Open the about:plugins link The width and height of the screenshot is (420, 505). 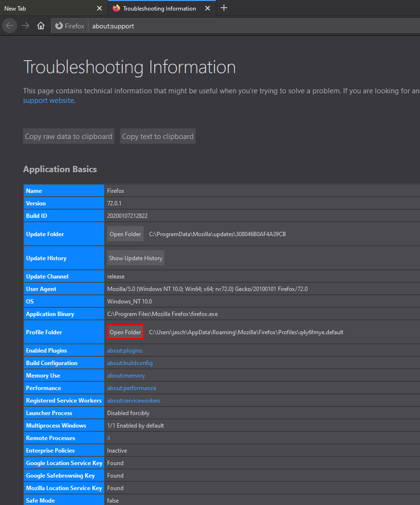tap(124, 351)
